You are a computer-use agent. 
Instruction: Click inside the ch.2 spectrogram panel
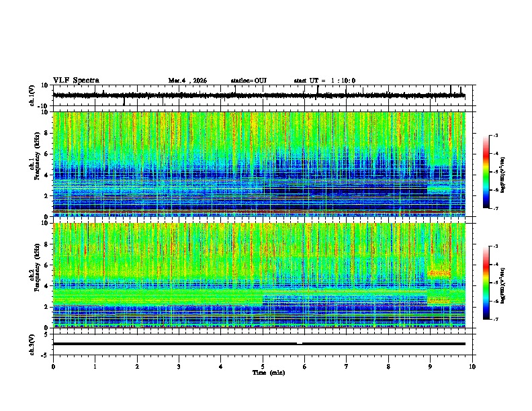click(259, 275)
